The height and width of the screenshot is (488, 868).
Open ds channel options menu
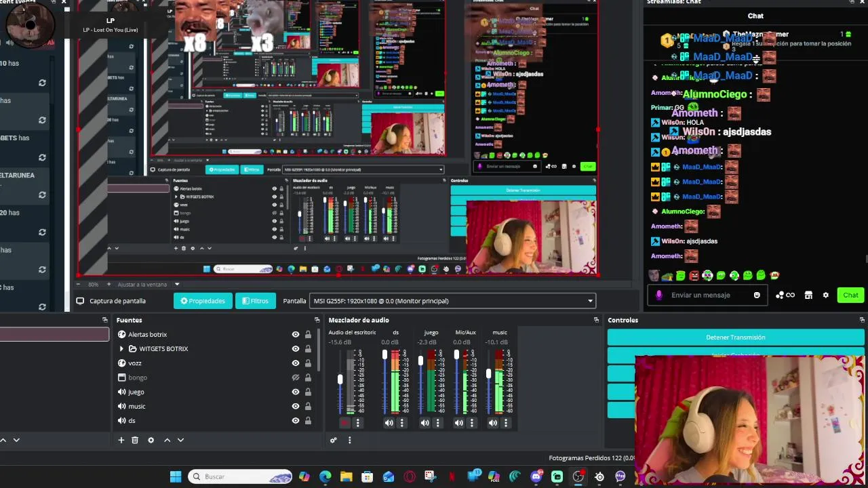[x=401, y=423]
